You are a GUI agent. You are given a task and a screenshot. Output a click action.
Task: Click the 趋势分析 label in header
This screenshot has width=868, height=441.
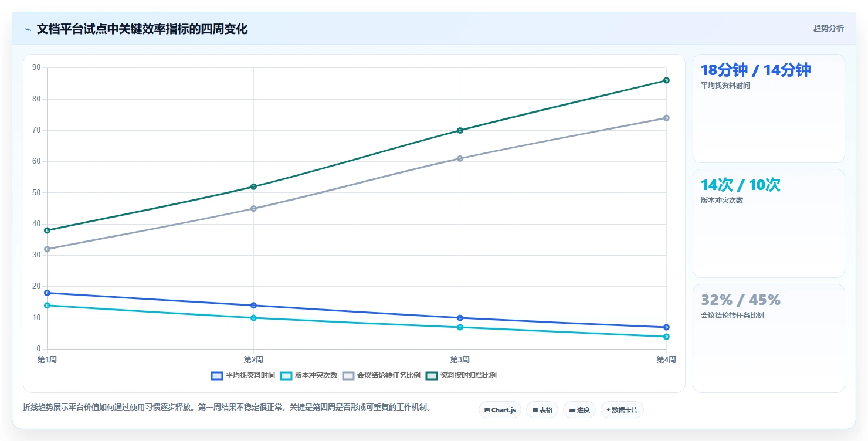pyautogui.click(x=828, y=28)
